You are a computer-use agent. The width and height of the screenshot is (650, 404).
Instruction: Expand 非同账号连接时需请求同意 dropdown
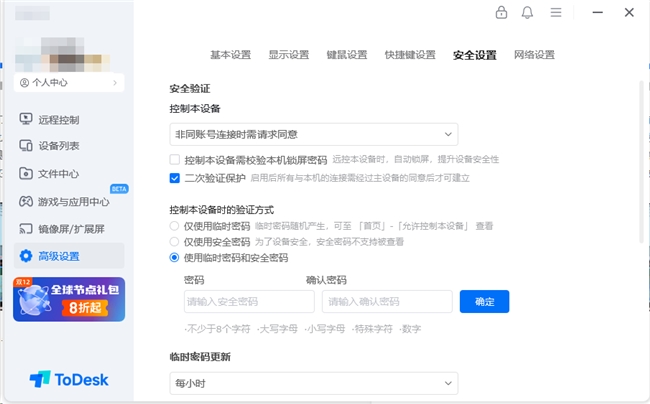click(x=313, y=134)
